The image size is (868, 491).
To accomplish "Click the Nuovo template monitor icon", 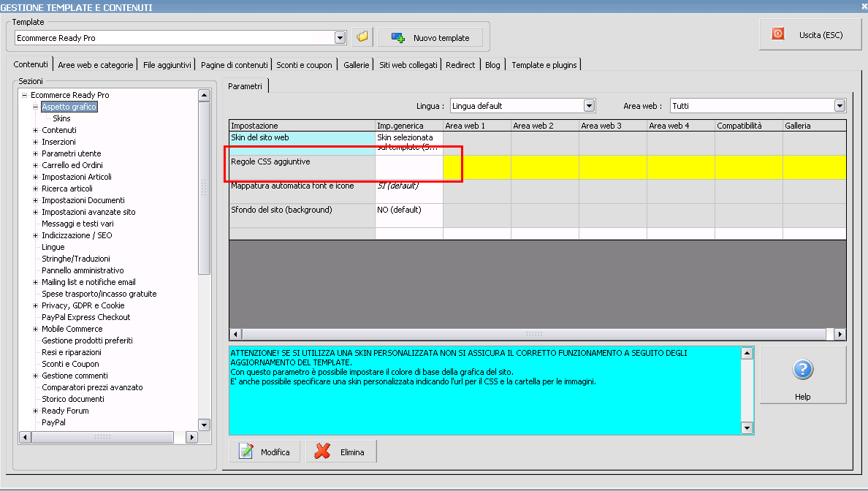I will point(398,38).
